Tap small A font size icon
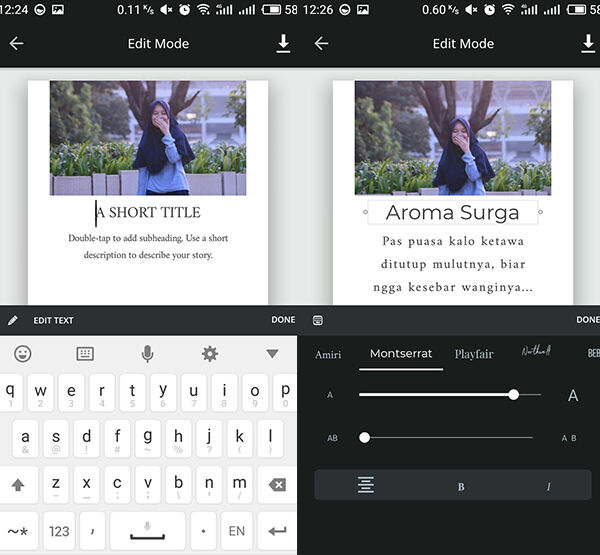 pos(330,395)
